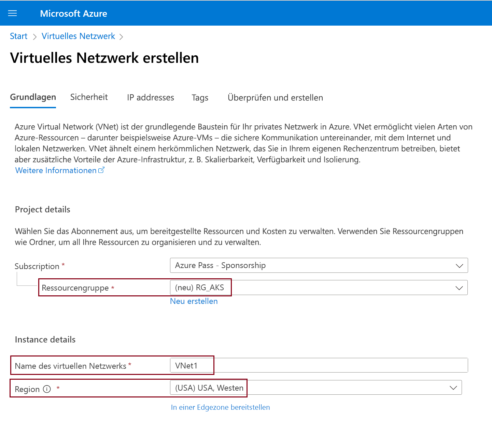Expand the Region dropdown
Image resolution: width=492 pixels, height=448 pixels.
pos(316,388)
